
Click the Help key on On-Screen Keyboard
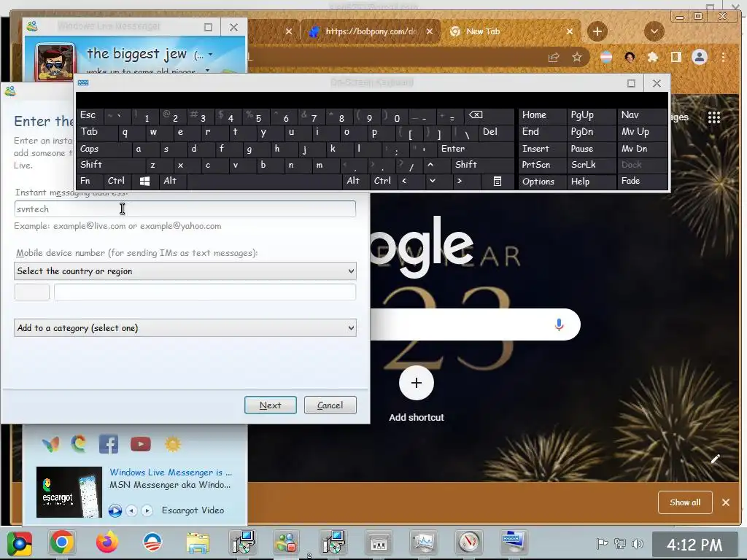(592, 181)
